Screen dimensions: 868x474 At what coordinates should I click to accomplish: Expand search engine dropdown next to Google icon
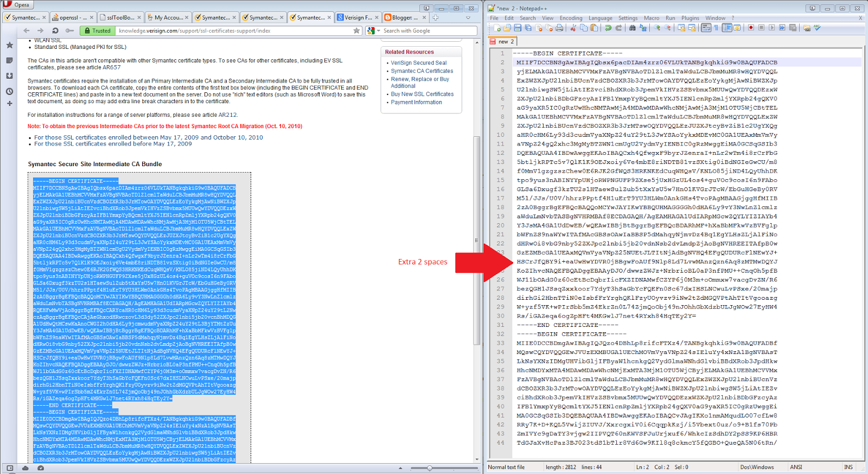coord(379,31)
